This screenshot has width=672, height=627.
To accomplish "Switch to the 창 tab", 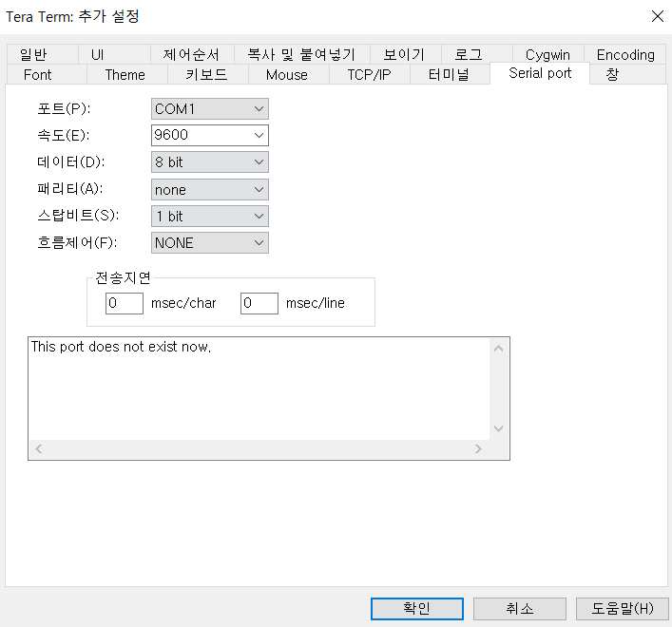I will 628,74.
